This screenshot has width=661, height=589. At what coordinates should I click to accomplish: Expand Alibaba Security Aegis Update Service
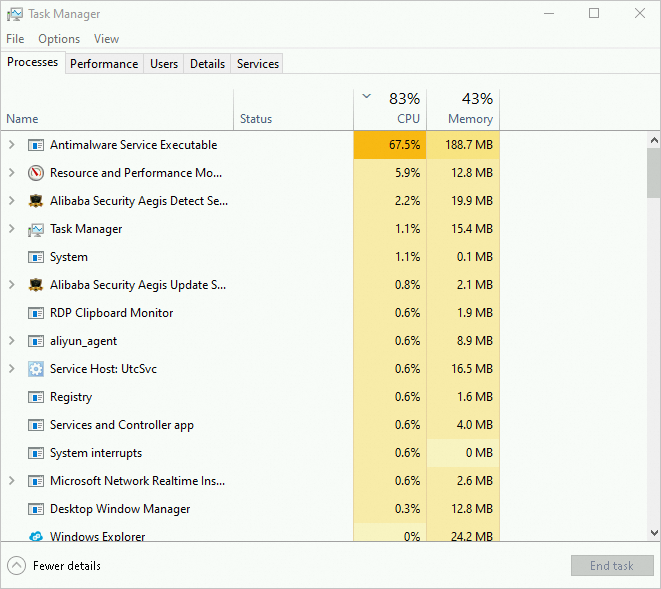click(12, 285)
